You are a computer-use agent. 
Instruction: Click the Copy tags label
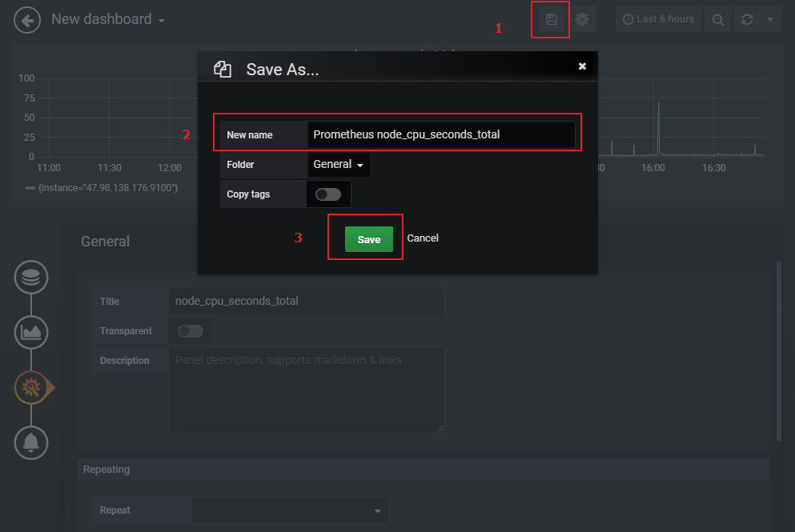pos(248,194)
